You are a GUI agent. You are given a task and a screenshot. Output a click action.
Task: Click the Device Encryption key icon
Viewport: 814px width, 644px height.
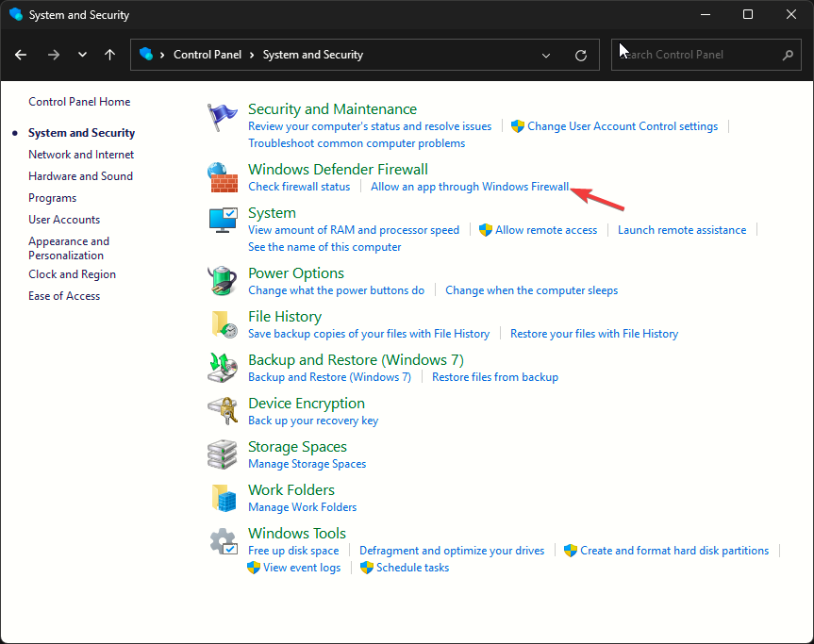click(223, 411)
